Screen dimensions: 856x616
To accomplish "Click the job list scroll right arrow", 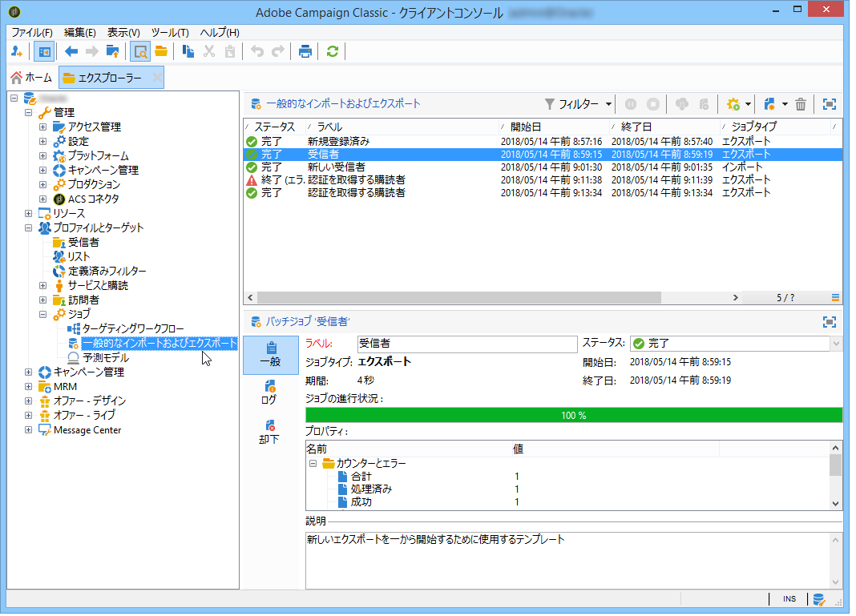I will tap(735, 298).
